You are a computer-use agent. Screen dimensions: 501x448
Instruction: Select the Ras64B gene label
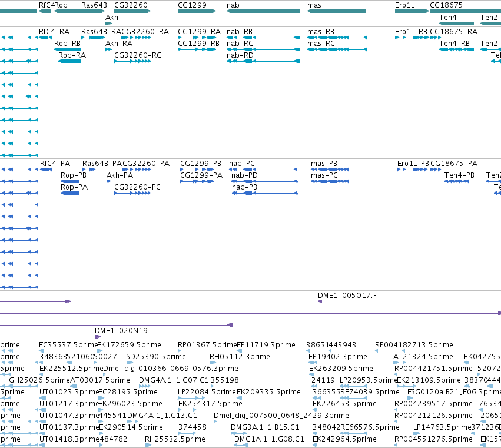[x=94, y=5]
